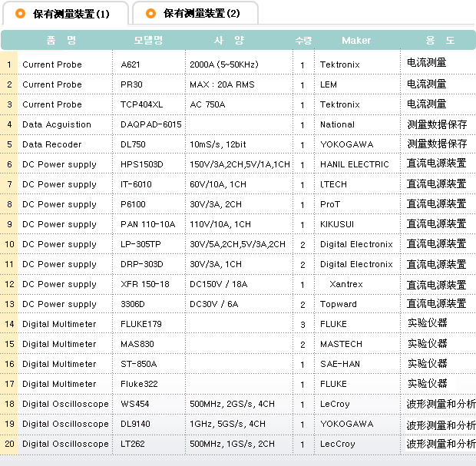Select model 3306D
Screen dimensions: 476x466
tap(133, 304)
